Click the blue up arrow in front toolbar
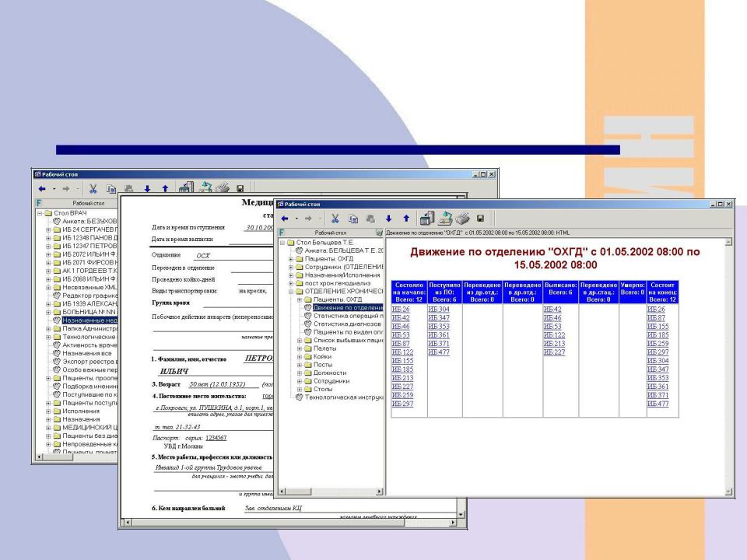The height and width of the screenshot is (560, 747). pyautogui.click(x=405, y=220)
